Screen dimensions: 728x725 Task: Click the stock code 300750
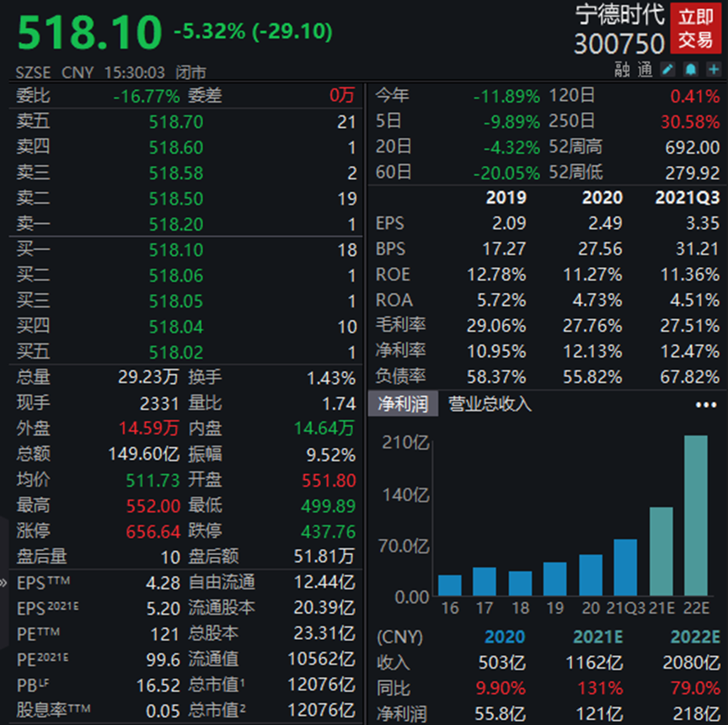619,44
